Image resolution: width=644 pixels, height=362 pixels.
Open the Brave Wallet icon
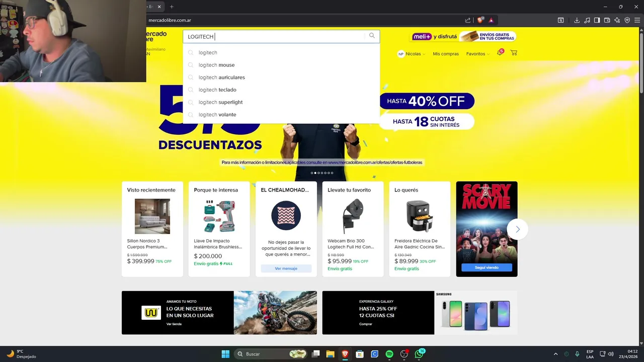click(607, 20)
